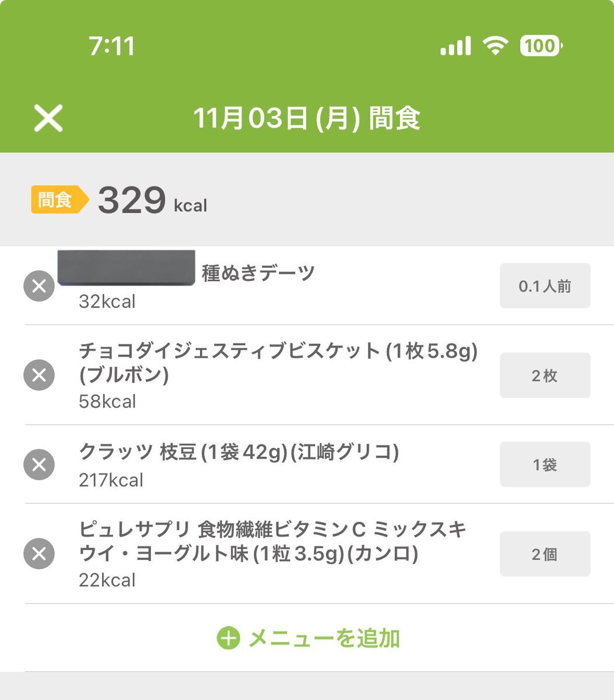Remove the 種ぬきデーツ entry
Image resolution: width=614 pixels, height=700 pixels.
tap(39, 286)
